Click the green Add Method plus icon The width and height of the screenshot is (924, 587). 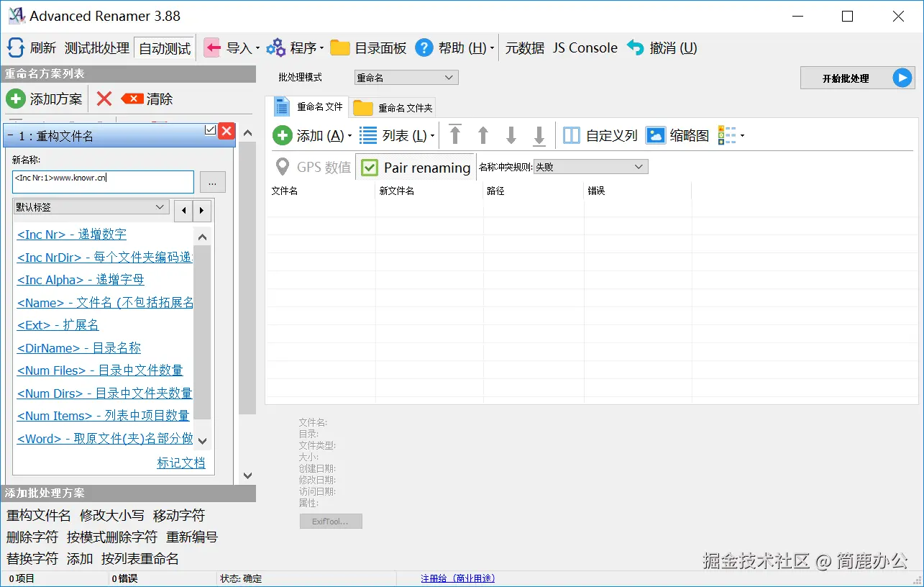click(x=16, y=99)
